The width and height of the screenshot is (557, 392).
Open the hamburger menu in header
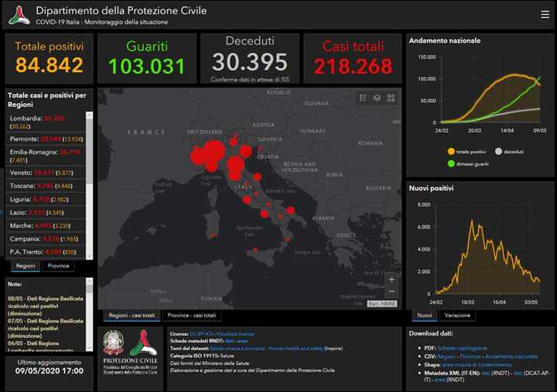coord(543,15)
